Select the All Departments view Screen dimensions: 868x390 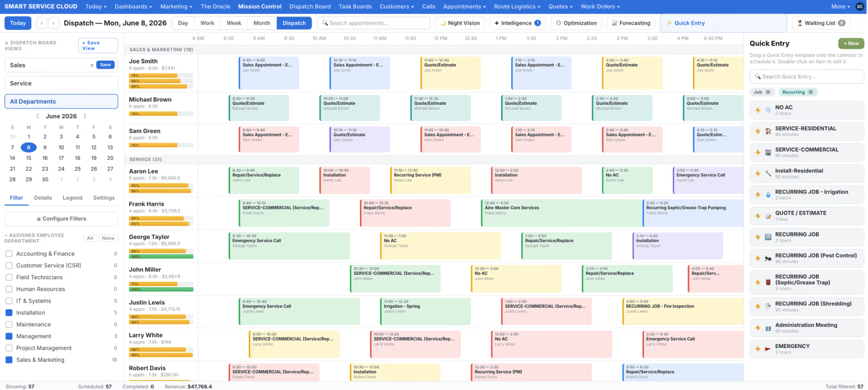61,102
